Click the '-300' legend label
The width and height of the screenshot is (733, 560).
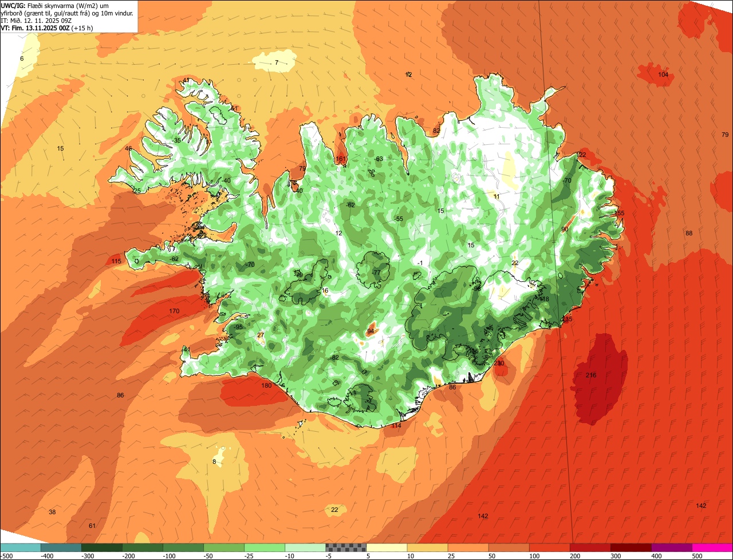tap(87, 555)
